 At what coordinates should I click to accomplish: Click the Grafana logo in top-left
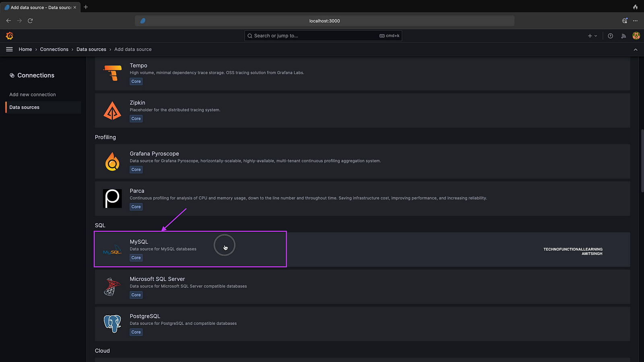point(10,36)
